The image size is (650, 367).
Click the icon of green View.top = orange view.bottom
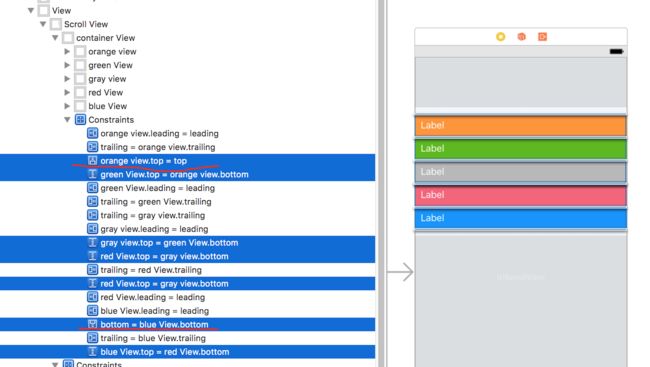pos(92,174)
